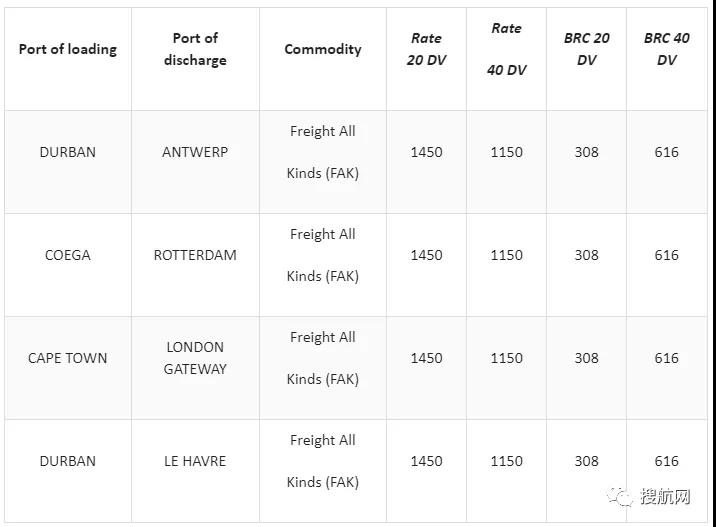Select the 1150 rate in the CAPE TOWN row
The width and height of the screenshot is (716, 527).
(x=506, y=358)
